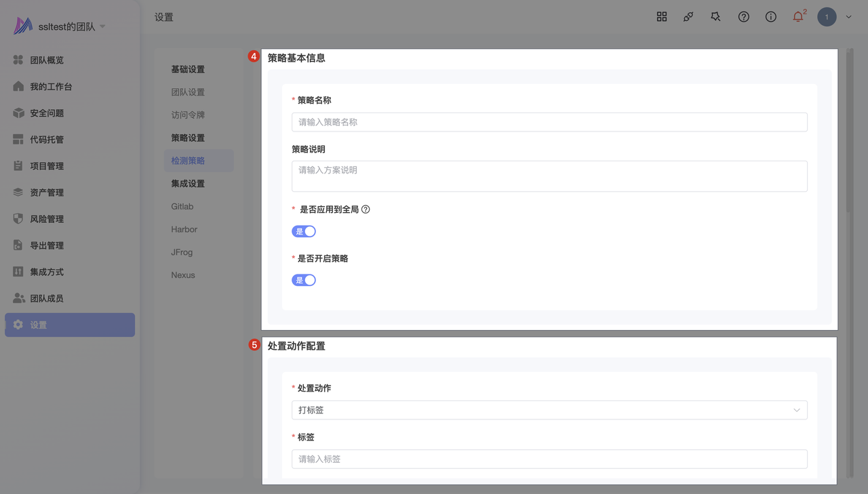
Task: Click the 代码托管 sidebar icon
Action: point(18,140)
